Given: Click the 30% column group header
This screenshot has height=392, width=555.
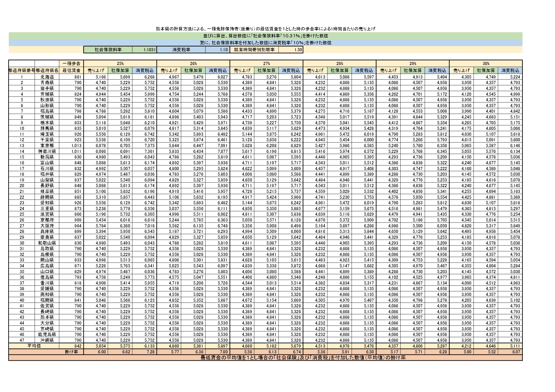Looking at the screenshot, I should click(x=486, y=63).
